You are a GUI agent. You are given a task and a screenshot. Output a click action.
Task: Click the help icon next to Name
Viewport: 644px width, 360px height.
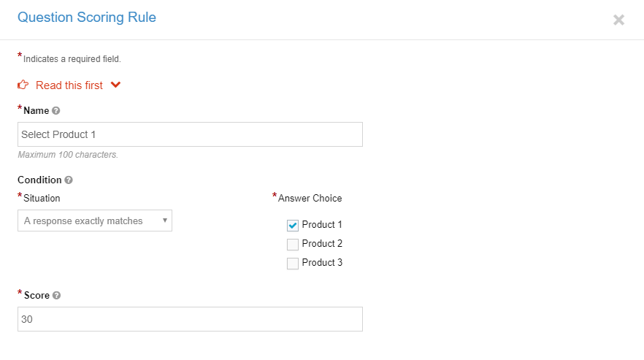[x=56, y=110]
